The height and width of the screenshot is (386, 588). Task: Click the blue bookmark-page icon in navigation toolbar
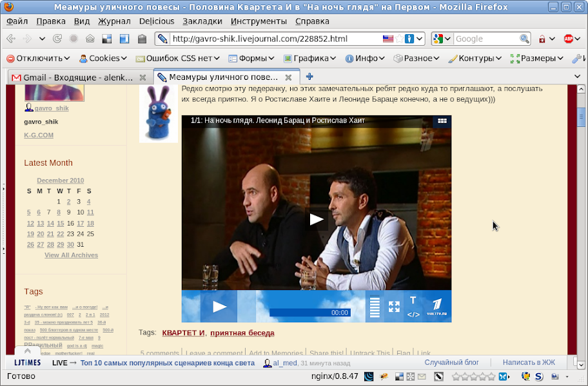(x=124, y=39)
